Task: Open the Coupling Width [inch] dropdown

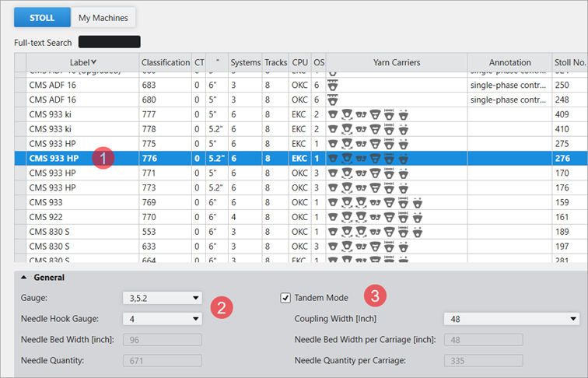Action: [511, 319]
